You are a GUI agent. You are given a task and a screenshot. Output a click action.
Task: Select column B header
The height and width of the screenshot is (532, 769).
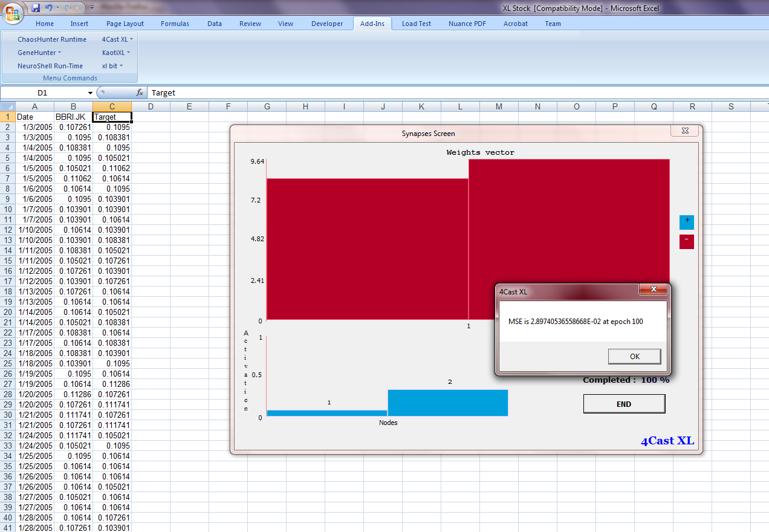[x=73, y=106]
